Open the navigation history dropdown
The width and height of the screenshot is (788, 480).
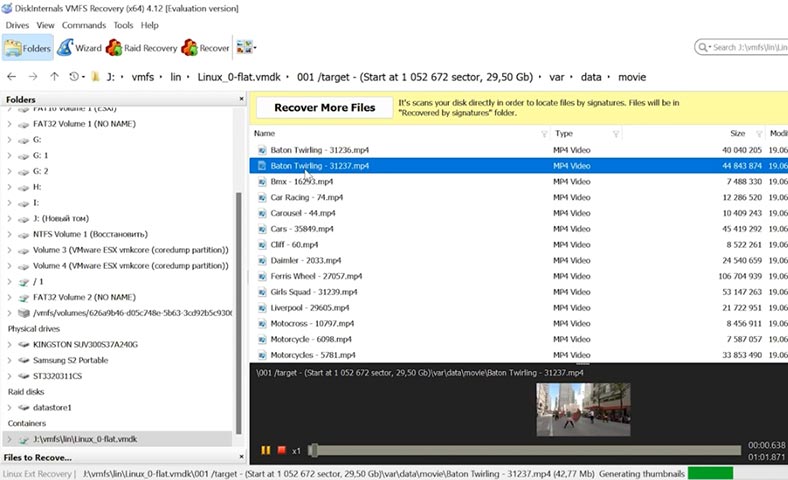click(77, 77)
